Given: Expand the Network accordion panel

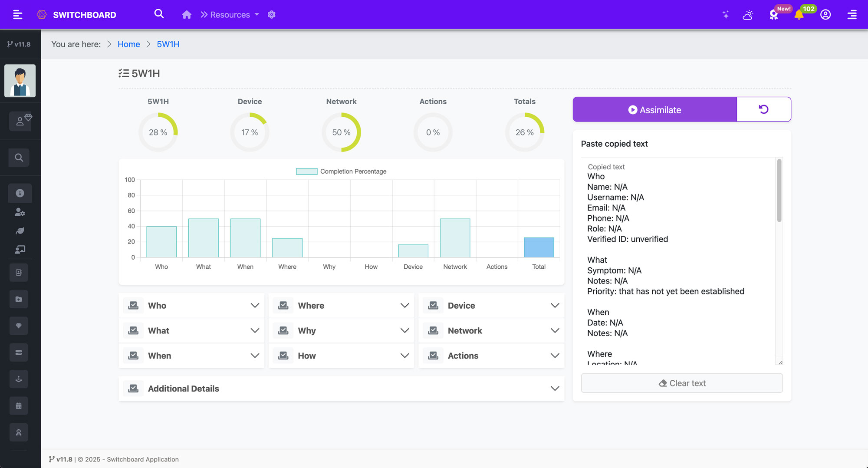Looking at the screenshot, I should pyautogui.click(x=491, y=331).
